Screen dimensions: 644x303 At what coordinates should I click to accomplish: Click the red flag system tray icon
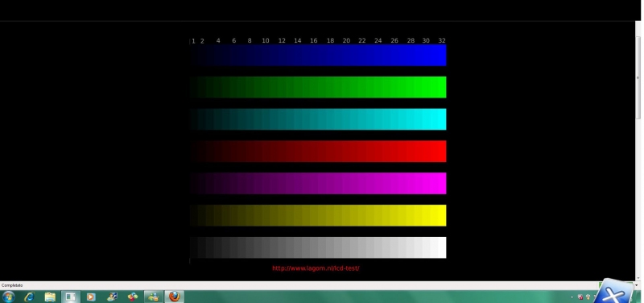pos(580,297)
